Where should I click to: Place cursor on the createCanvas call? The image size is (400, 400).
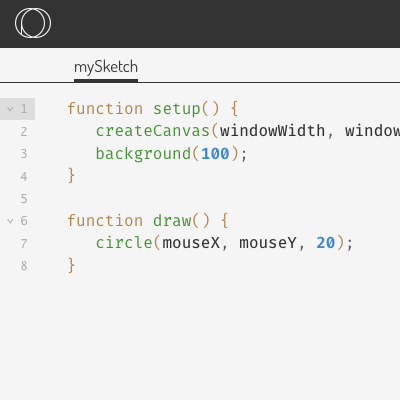(x=153, y=131)
